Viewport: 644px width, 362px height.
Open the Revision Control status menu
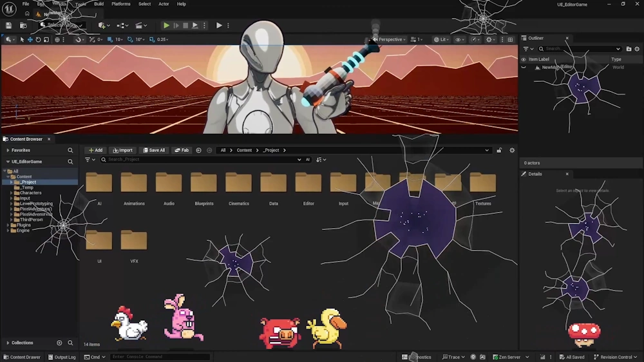(x=615, y=357)
